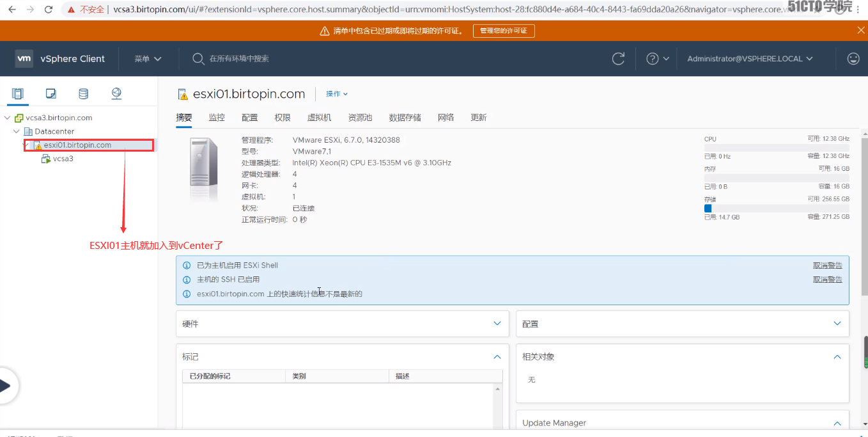Viewport: 868px width, 437px height.
Task: Collapse the vcsa3.birtopin.com tree node
Action: (x=7, y=118)
